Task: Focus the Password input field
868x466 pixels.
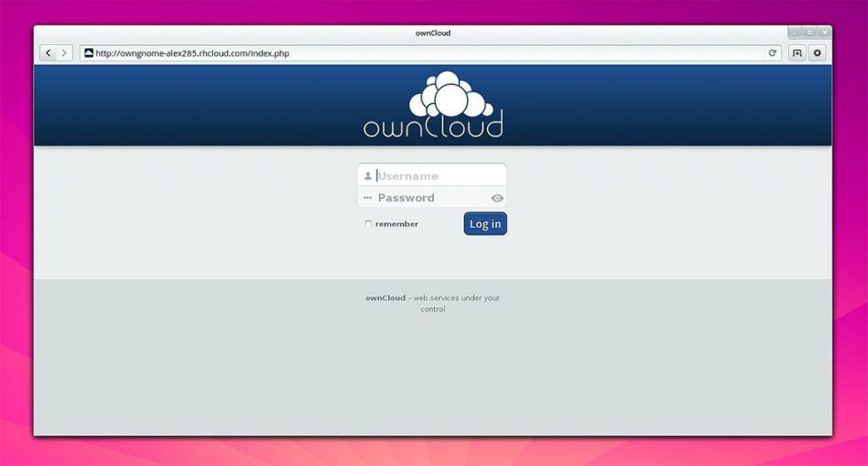Action: [x=431, y=197]
